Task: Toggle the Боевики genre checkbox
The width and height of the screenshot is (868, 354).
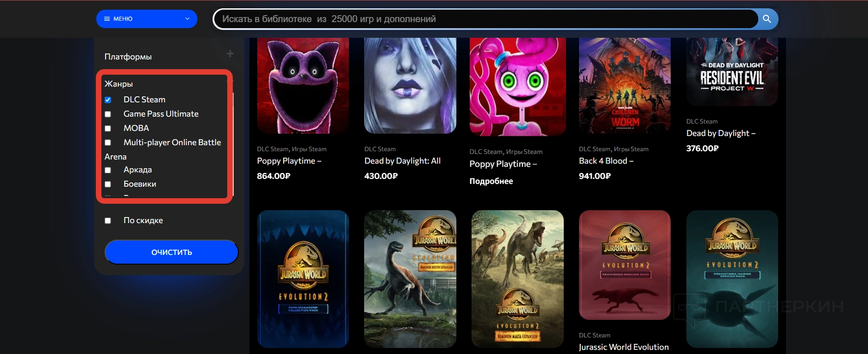Action: [108, 184]
